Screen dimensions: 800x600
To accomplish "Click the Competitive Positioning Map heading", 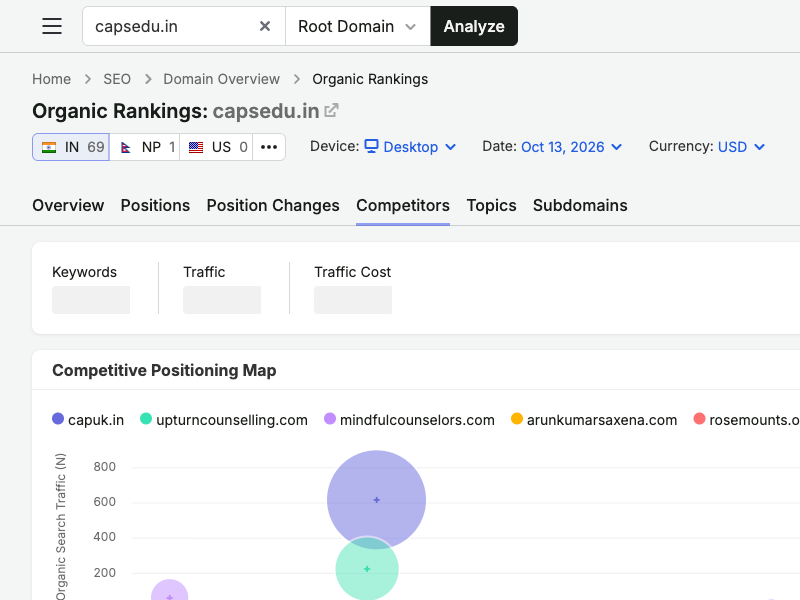I will (x=164, y=370).
